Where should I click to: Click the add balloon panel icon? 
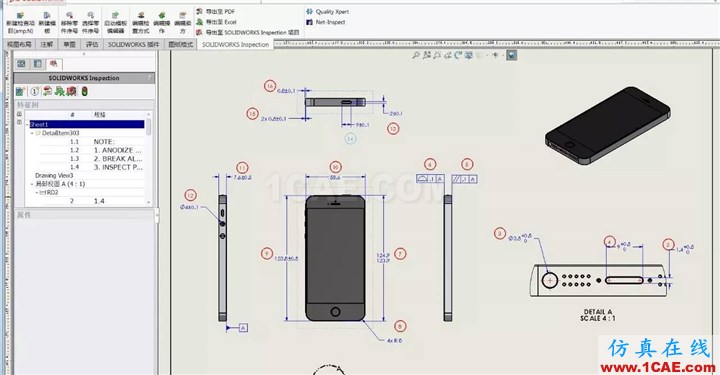[34, 91]
